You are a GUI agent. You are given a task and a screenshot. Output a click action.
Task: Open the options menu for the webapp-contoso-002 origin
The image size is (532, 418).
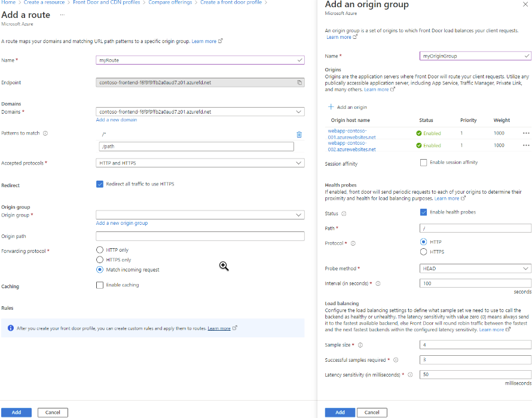526,145
